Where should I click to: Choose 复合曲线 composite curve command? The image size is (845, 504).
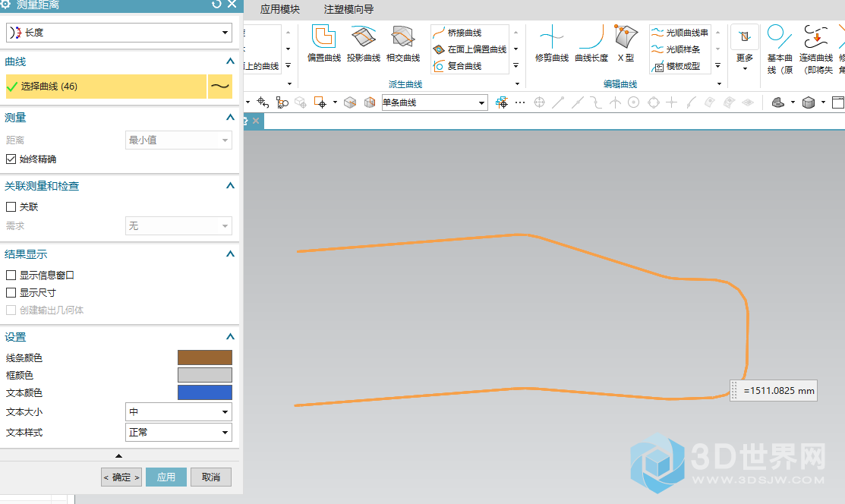point(458,66)
